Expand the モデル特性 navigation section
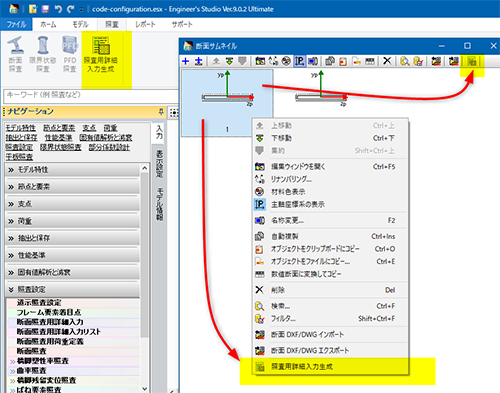The width and height of the screenshot is (500, 393). coord(73,170)
